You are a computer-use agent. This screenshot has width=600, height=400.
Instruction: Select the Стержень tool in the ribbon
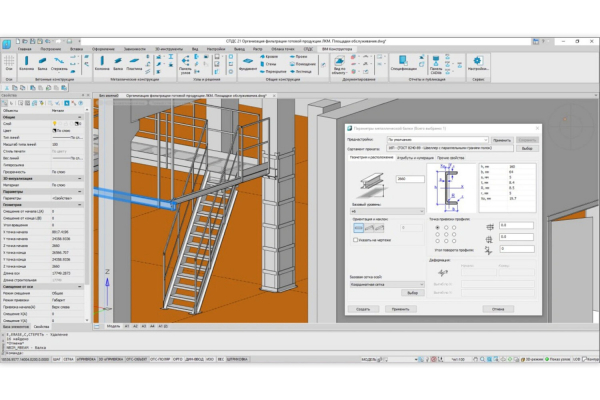59,63
